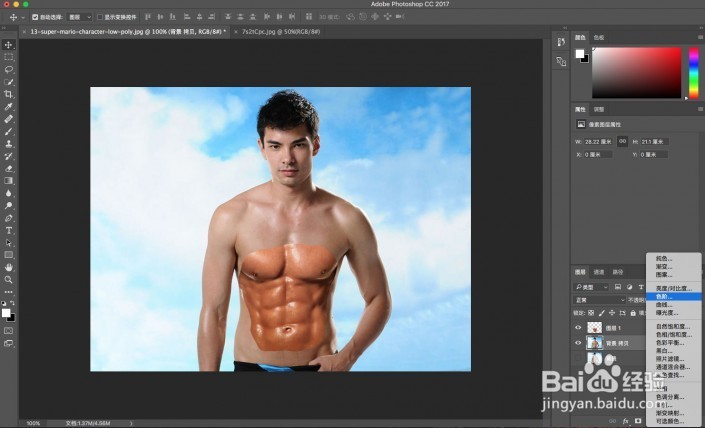The height and width of the screenshot is (428, 705).
Task: Open the Properties panel flyout menu
Action: [700, 109]
